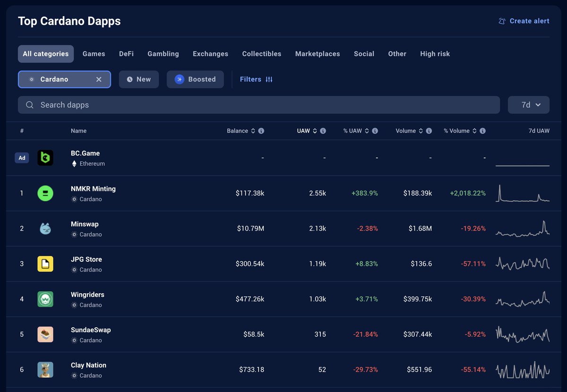The height and width of the screenshot is (392, 567).
Task: Click the Create alert link
Action: coord(524,21)
